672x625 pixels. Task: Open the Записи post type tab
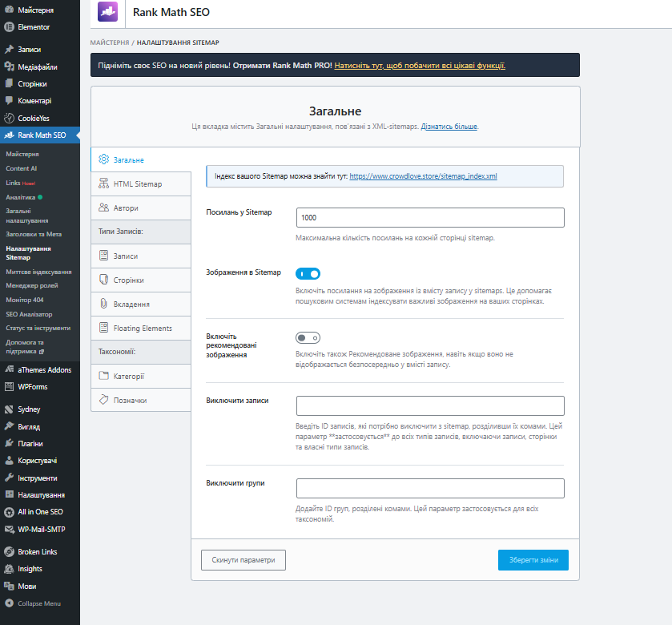pos(141,256)
